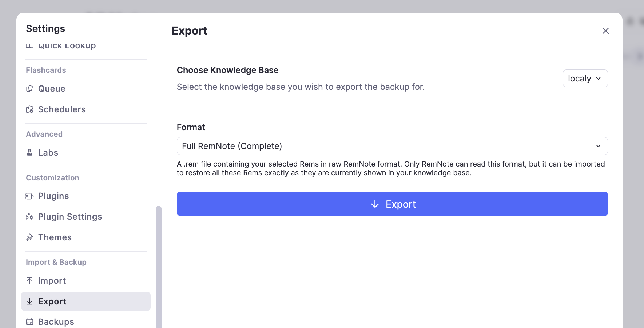Go to Plugin Settings section
This screenshot has height=328, width=644.
click(x=70, y=217)
